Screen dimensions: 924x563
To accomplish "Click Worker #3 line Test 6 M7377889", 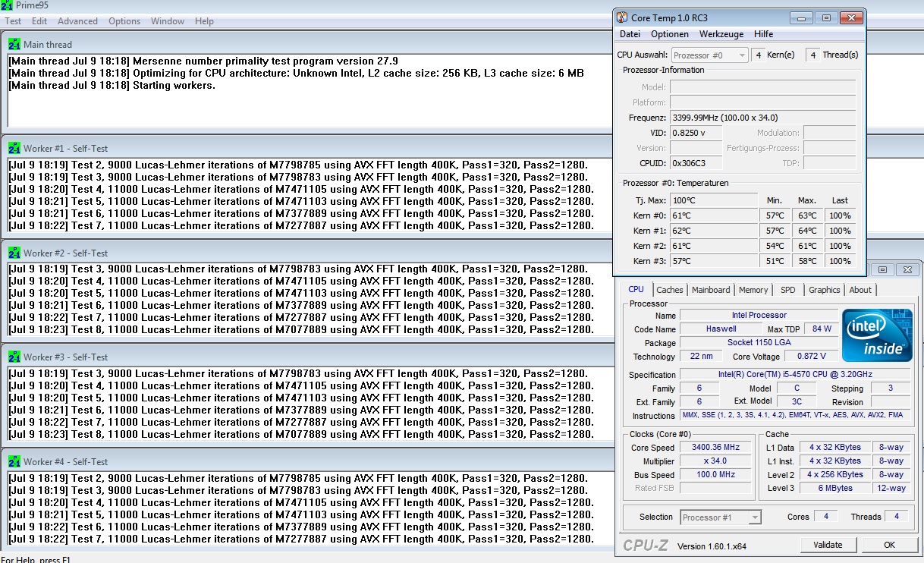I will tap(300, 410).
